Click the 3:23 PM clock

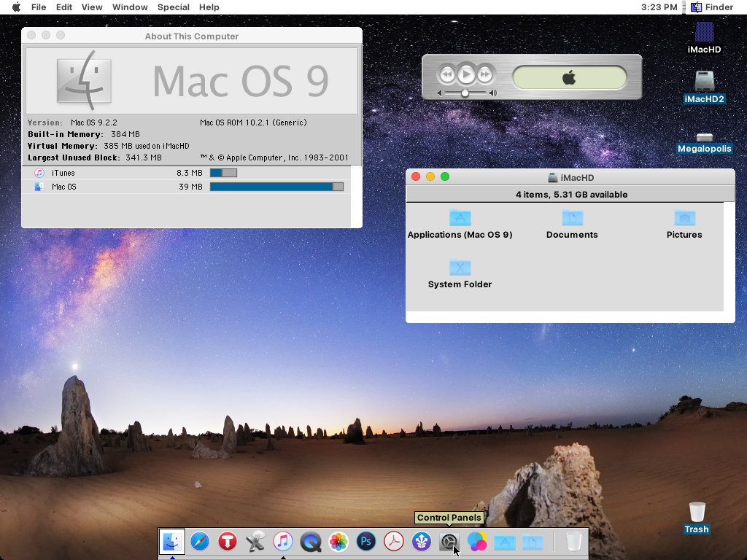click(659, 7)
